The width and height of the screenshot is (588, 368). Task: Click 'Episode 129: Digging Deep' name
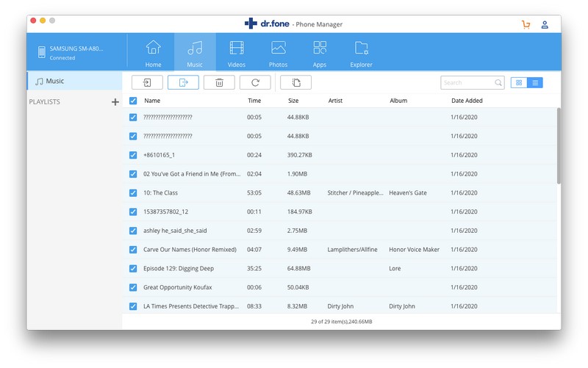(x=179, y=269)
